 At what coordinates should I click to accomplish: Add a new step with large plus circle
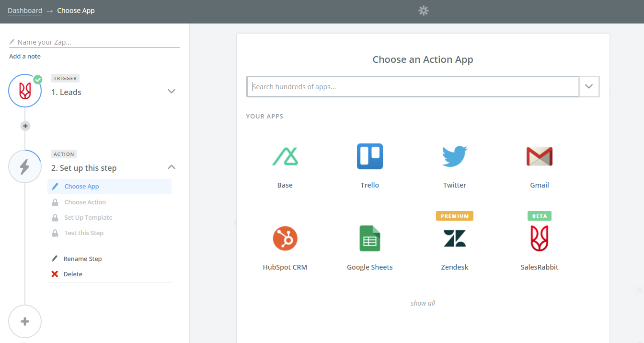point(25,321)
